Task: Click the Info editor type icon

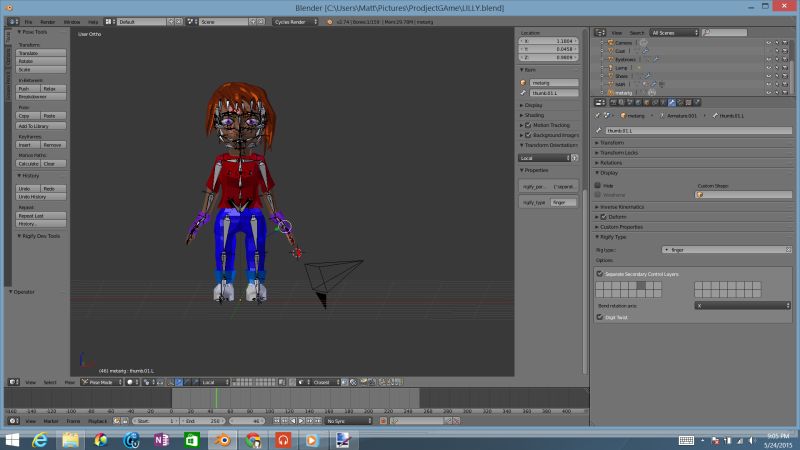Action: pos(14,22)
